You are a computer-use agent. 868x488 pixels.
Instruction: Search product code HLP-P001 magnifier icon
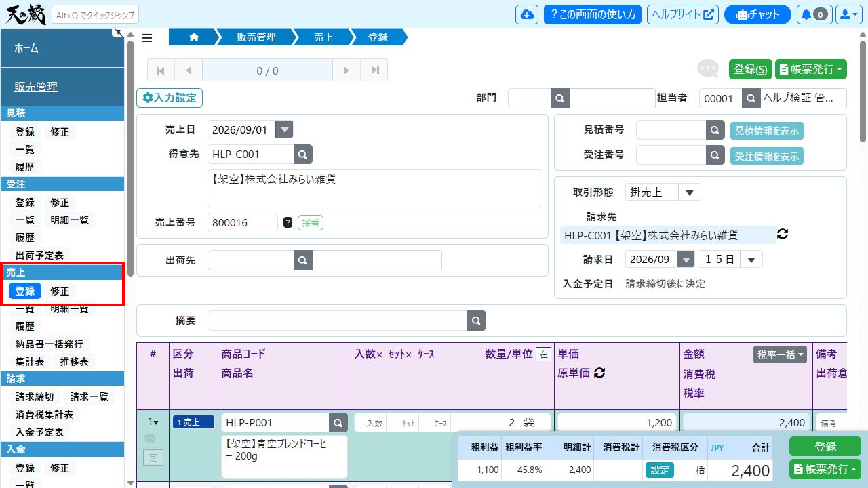coord(338,423)
